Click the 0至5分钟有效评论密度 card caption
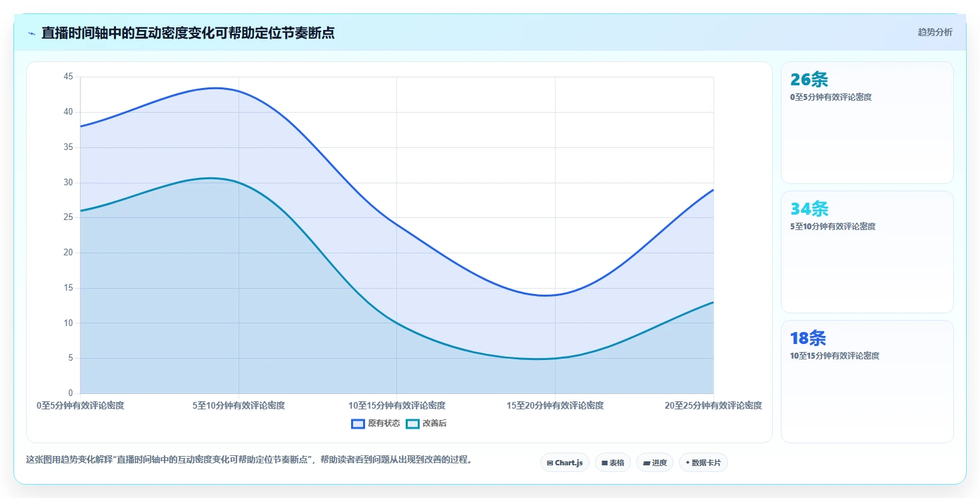 click(831, 97)
